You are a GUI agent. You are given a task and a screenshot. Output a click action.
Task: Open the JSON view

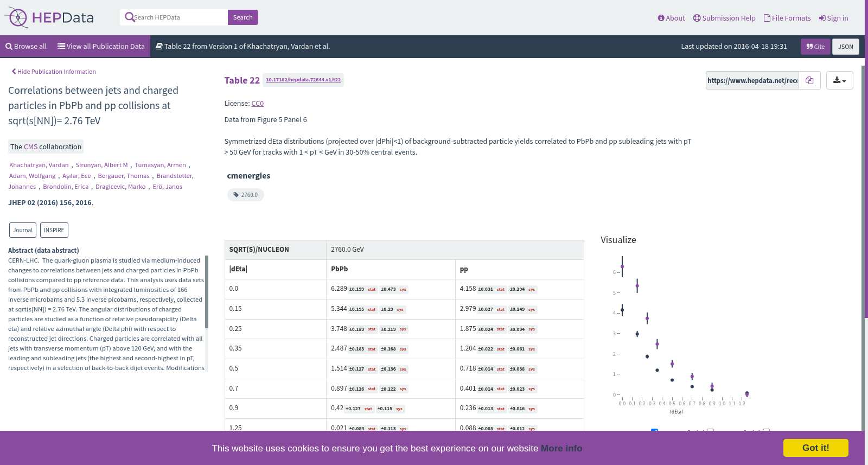point(846,47)
